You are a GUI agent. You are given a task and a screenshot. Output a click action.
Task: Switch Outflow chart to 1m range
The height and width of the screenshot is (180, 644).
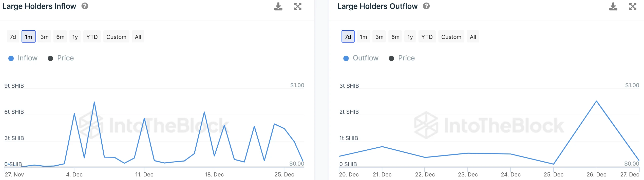click(x=363, y=37)
